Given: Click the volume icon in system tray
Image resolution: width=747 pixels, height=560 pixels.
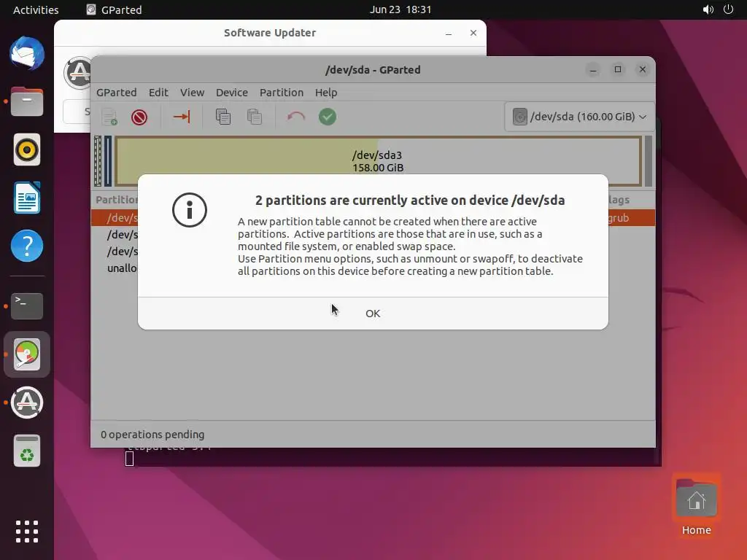Looking at the screenshot, I should pyautogui.click(x=708, y=9).
